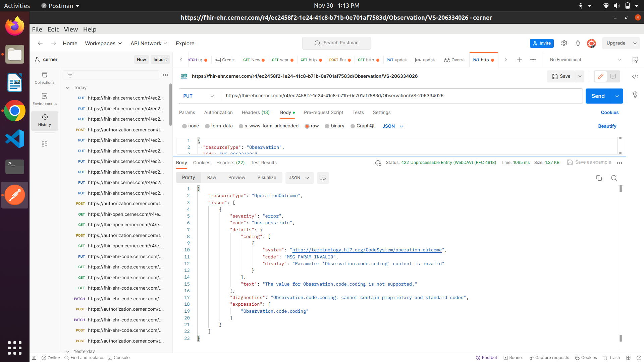Select the Collections icon in the left sidebar
This screenshot has height=362, width=644.
[45, 78]
